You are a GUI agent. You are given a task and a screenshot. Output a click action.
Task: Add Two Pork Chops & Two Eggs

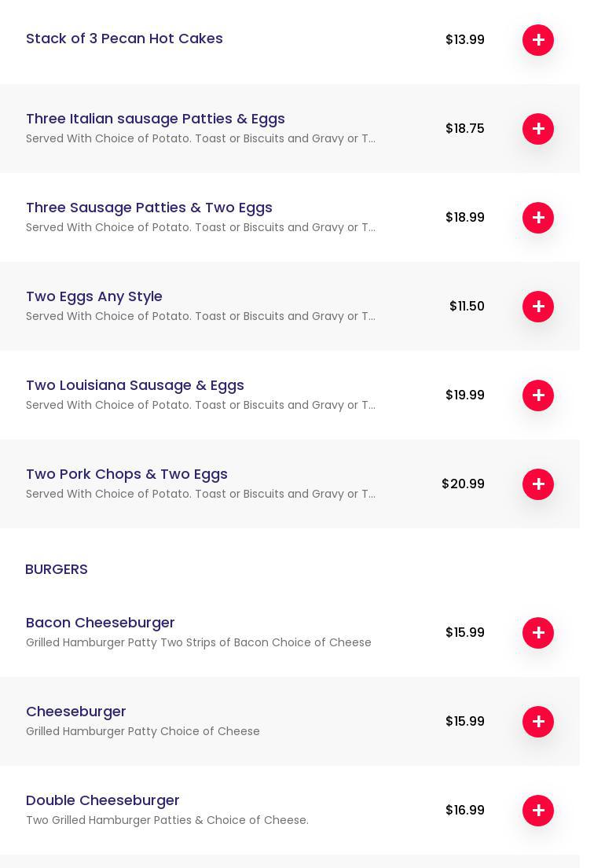(538, 484)
